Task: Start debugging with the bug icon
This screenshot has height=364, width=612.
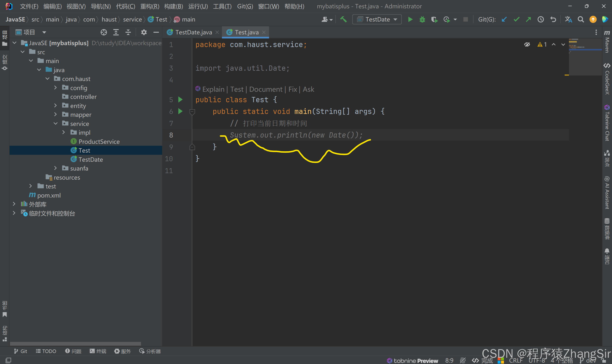Action: [x=422, y=19]
